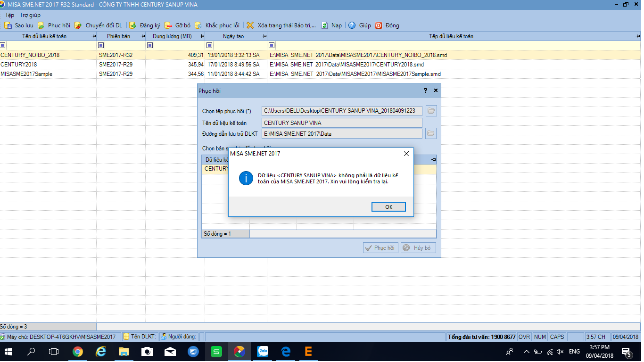This screenshot has width=644, height=362.
Task: Open Internet Explorer from taskbar
Action: (x=100, y=352)
